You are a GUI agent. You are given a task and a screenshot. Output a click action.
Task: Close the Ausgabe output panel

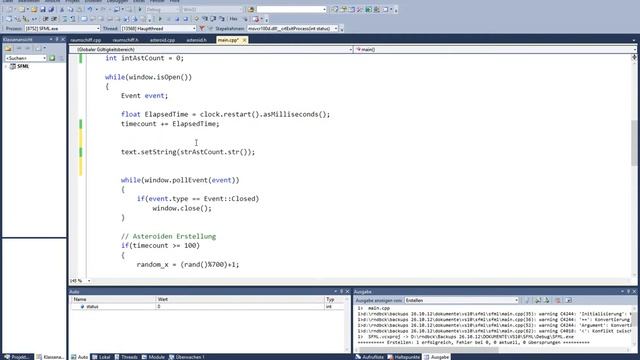point(634,291)
